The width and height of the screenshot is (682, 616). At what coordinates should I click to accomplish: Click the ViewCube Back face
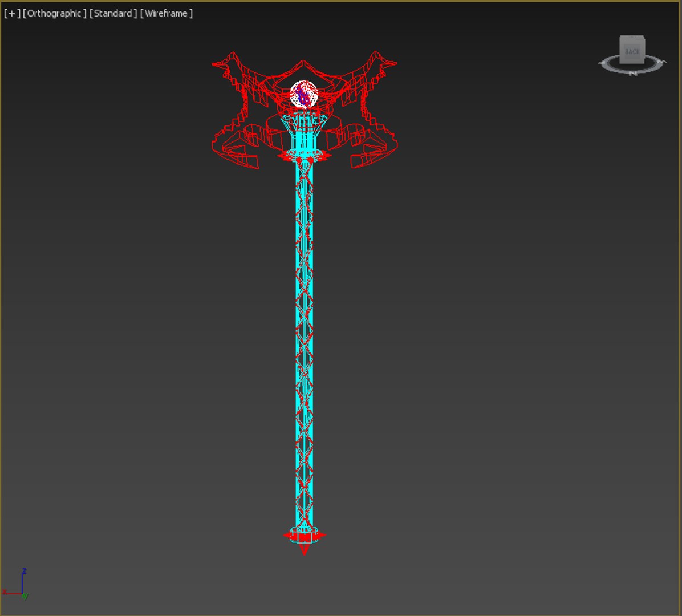[632, 52]
